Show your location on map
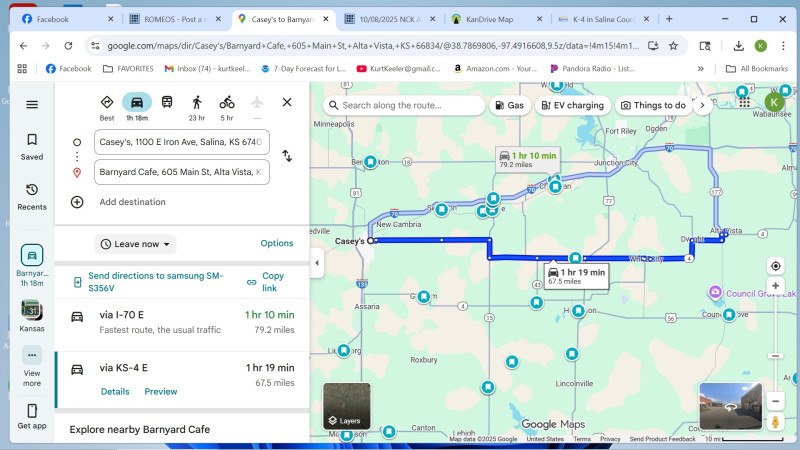Viewport: 800px width, 450px height. click(776, 266)
